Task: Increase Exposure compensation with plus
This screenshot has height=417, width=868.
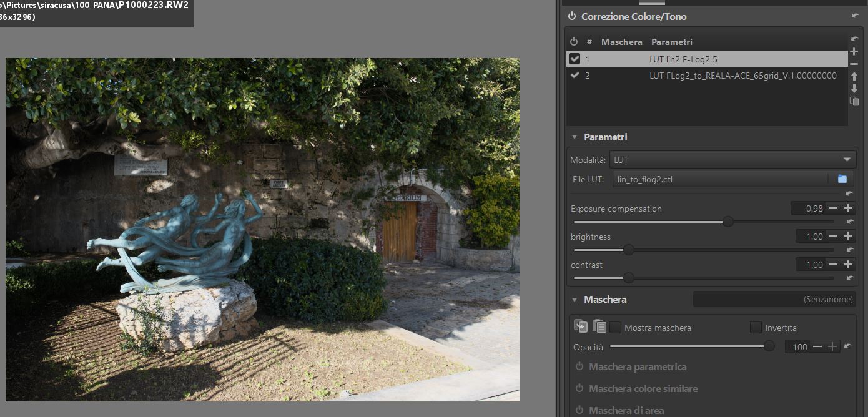Action: [x=848, y=208]
